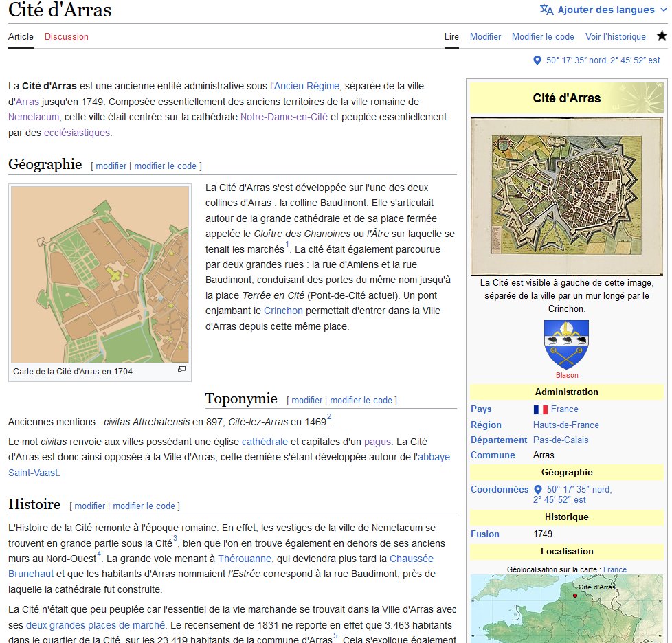Open the old Arras city plan image in infobox
The width and height of the screenshot is (672, 643).
pos(567,196)
